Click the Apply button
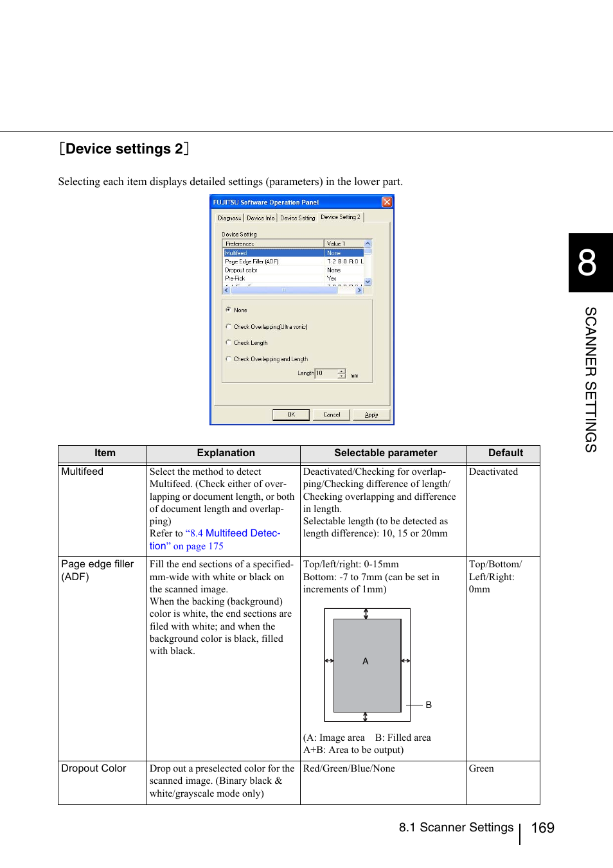 tap(371, 414)
